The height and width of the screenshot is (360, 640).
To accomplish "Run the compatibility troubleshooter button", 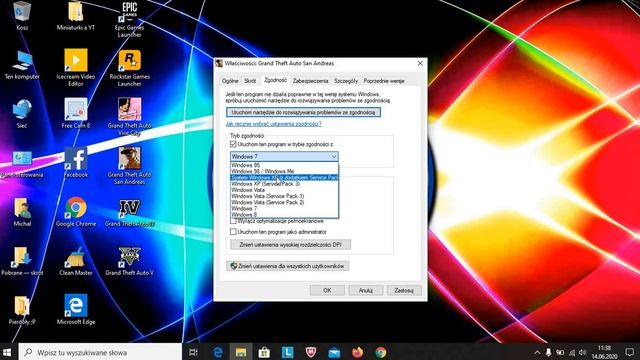I will coord(303,112).
